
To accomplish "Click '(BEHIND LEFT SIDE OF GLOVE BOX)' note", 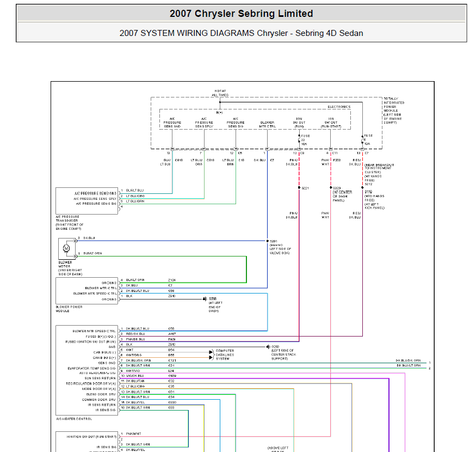I will pos(280,249).
